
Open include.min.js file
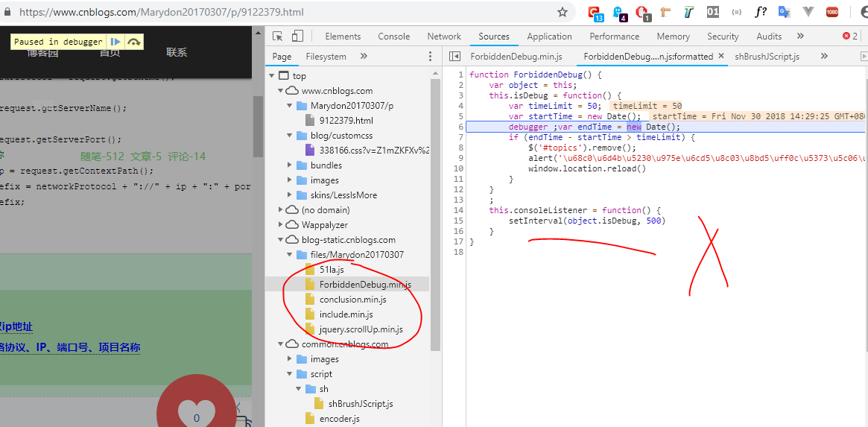pos(346,314)
